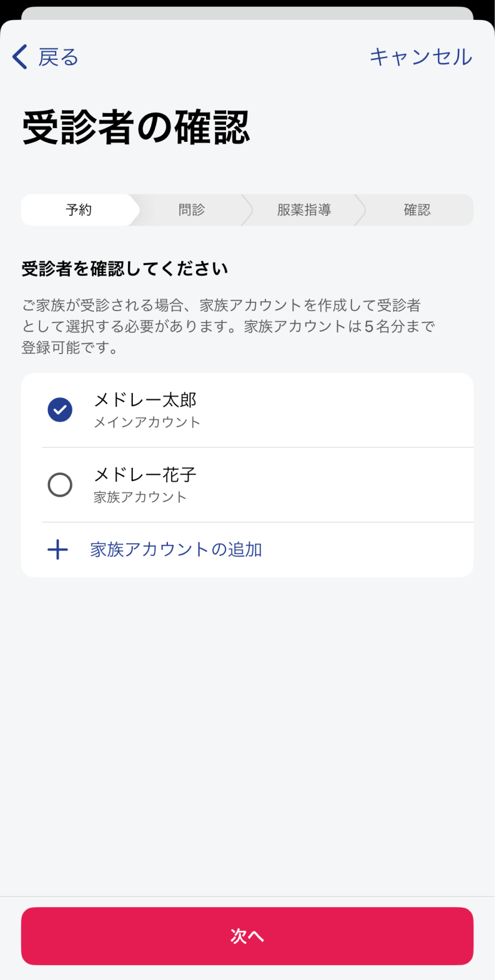Jump to the 確認 step tab
This screenshot has height=980, width=495.
tap(417, 210)
